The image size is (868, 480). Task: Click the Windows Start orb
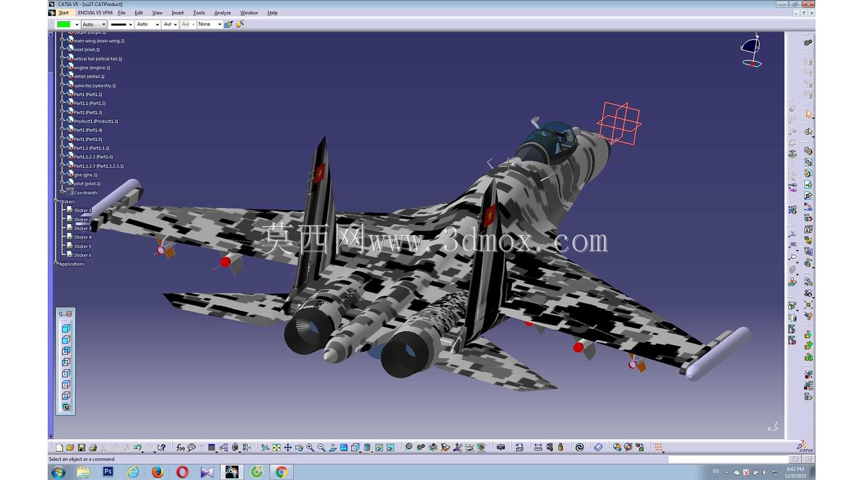[x=58, y=472]
